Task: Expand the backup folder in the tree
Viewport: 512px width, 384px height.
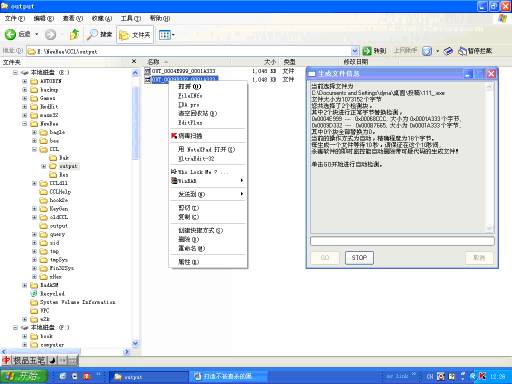Action: click(25, 90)
